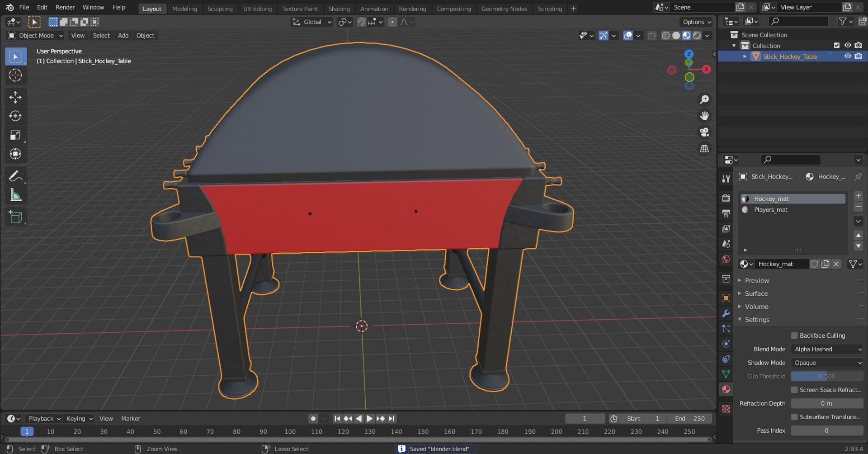
Task: Open the Object Mode dropdown
Action: (x=36, y=35)
